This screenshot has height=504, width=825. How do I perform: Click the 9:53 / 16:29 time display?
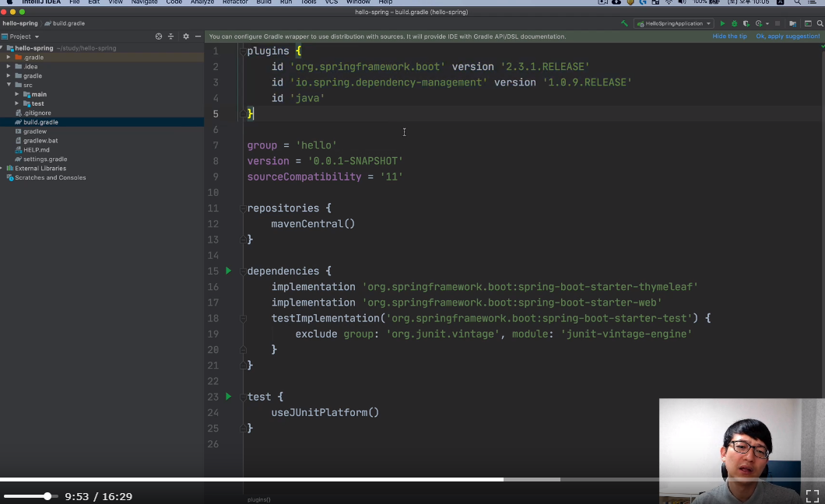tap(98, 497)
